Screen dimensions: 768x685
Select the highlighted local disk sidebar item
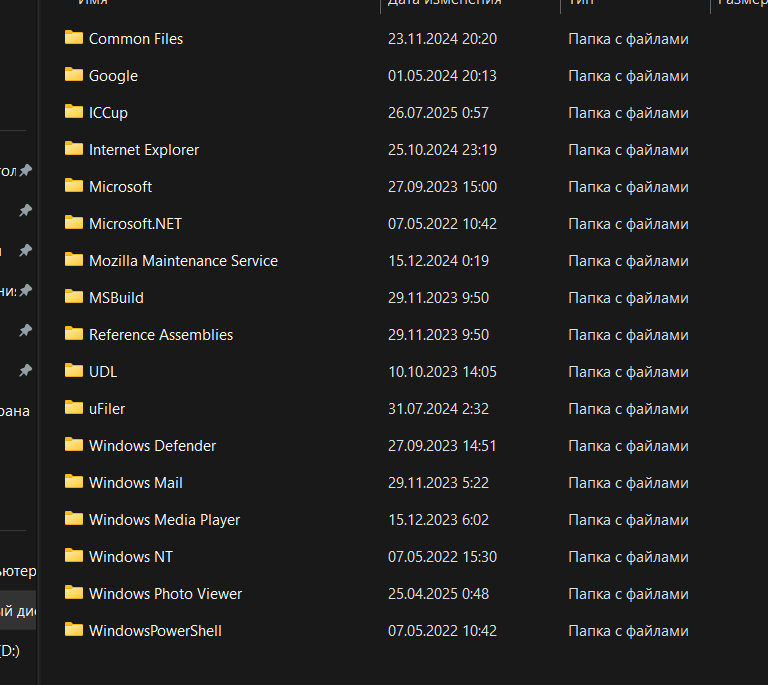pos(18,611)
